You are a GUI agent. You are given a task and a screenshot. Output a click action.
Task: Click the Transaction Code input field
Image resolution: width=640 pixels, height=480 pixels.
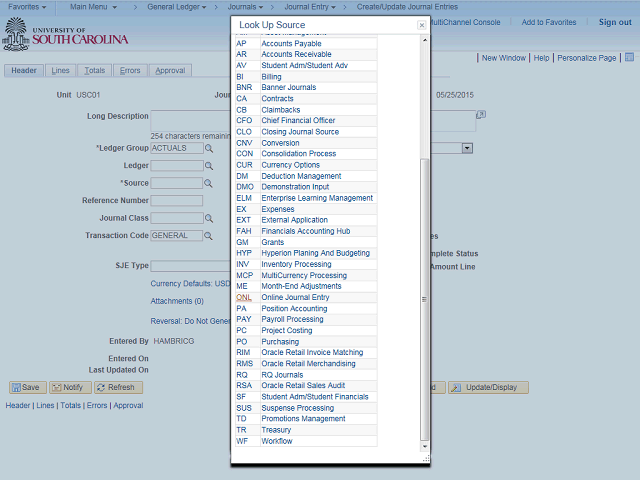176,236
